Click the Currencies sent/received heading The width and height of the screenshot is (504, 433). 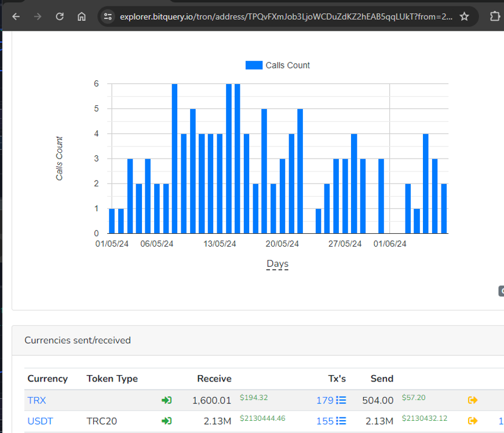coord(78,340)
